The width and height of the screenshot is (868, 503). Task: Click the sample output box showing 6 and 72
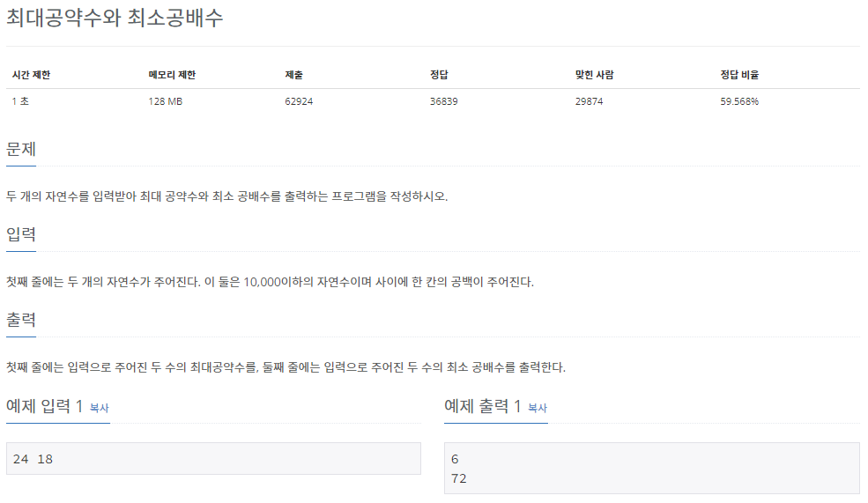[x=651, y=468]
